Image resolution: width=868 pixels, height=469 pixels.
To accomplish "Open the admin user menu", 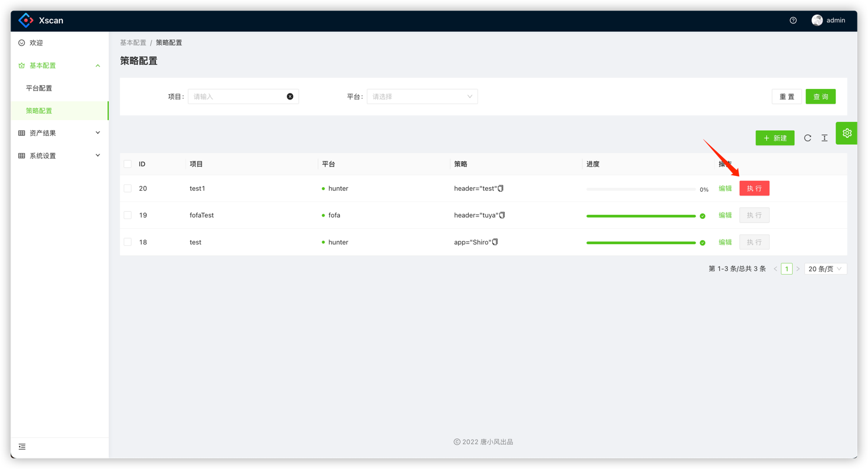I will click(x=829, y=20).
